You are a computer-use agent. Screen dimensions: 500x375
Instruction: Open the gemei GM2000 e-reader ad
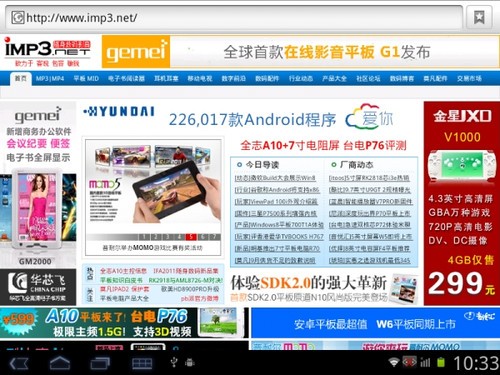38,185
